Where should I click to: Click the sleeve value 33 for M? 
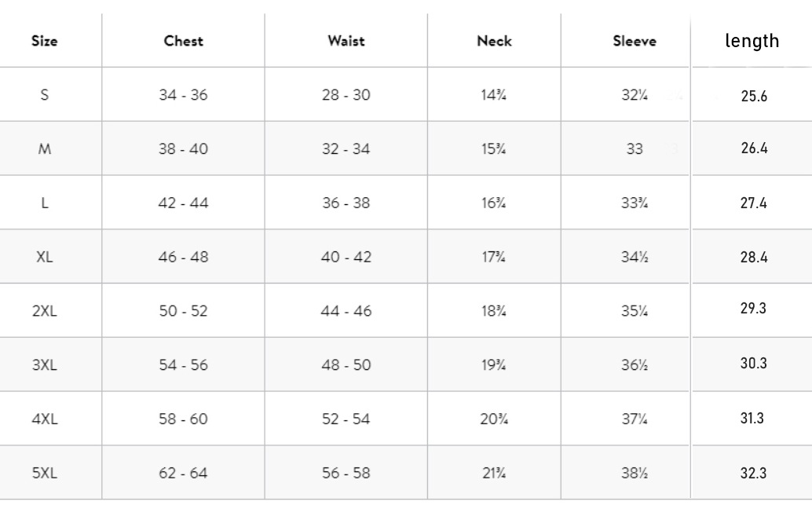pos(635,149)
